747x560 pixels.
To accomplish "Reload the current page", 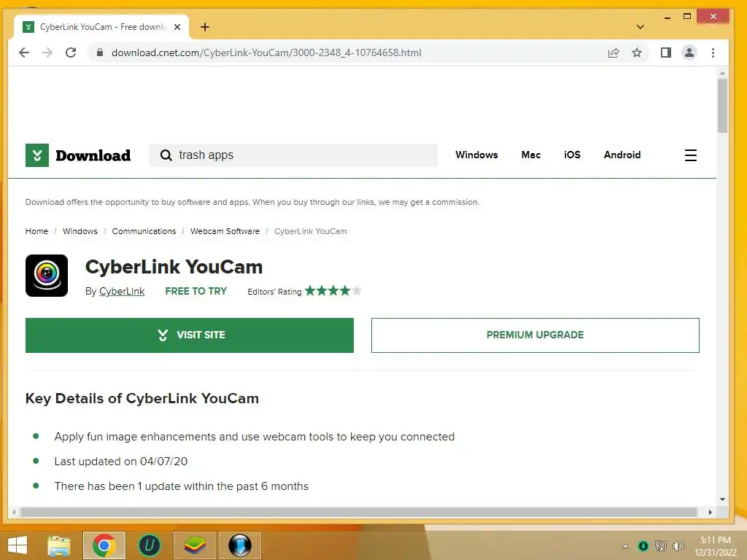I will coord(71,52).
